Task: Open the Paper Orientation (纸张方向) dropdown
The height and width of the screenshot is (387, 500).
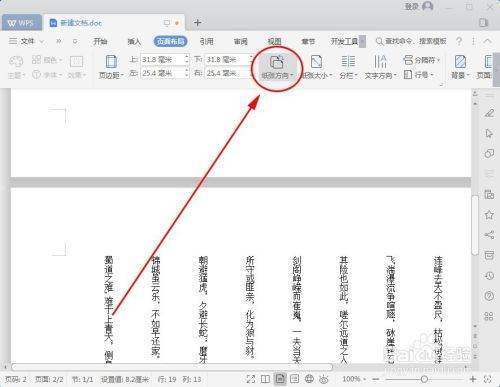Action: click(x=277, y=68)
